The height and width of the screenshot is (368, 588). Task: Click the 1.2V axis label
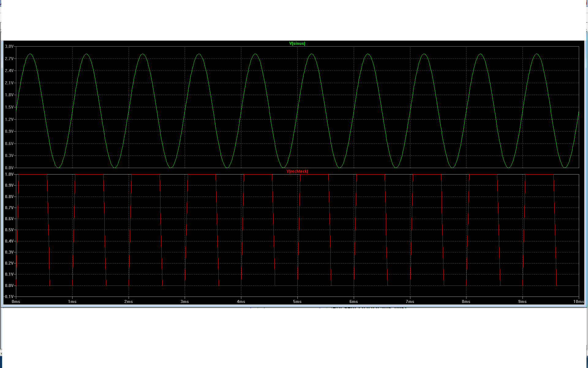point(9,119)
